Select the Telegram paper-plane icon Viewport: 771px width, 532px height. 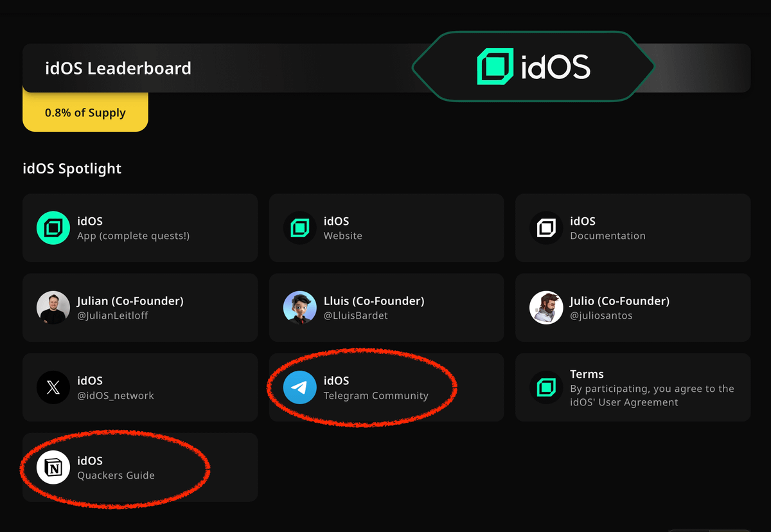pyautogui.click(x=299, y=387)
